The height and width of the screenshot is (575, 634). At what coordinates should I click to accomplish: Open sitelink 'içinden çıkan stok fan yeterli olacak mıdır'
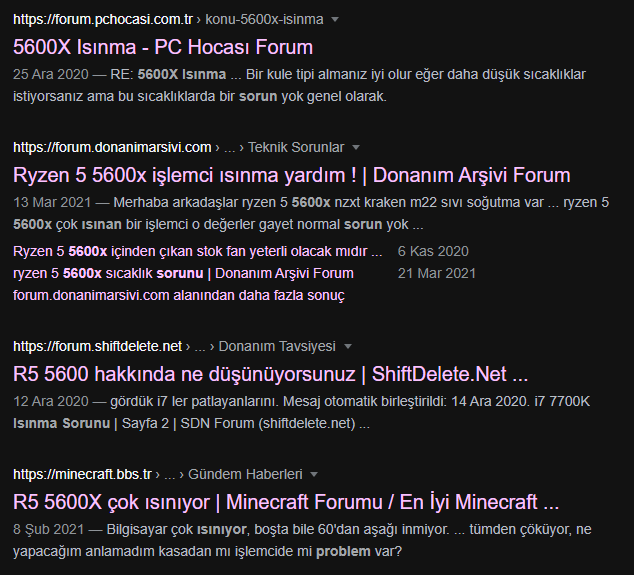(197, 252)
